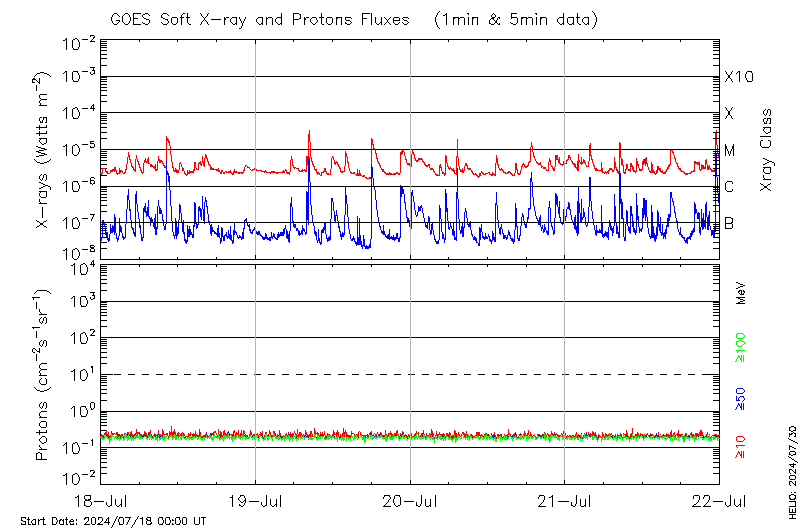Image resolution: width=800 pixels, height=530 pixels.
Task: Click the '(1min & 5min data)' subtitle text
Action: click(512, 20)
